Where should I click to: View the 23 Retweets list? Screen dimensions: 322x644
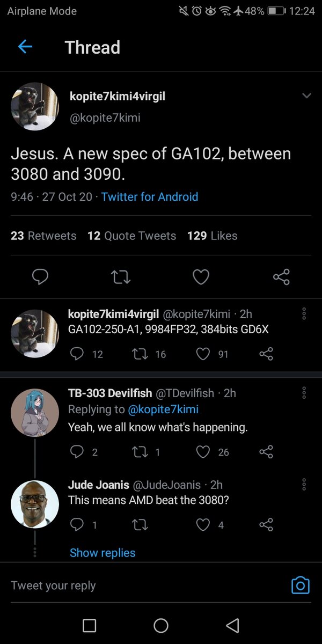click(43, 236)
